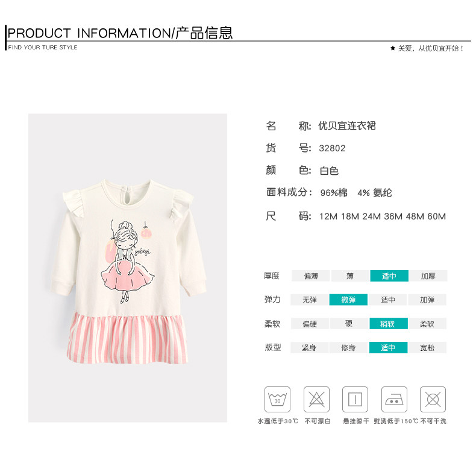Select the highlighted 适中 thickness option
476x460 pixels.
point(389,276)
